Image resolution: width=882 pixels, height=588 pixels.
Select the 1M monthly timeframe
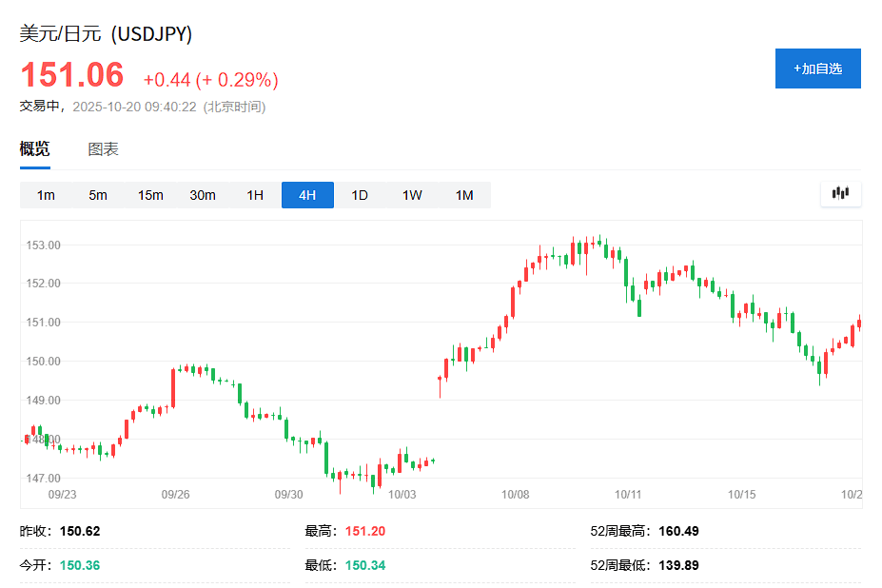(464, 195)
